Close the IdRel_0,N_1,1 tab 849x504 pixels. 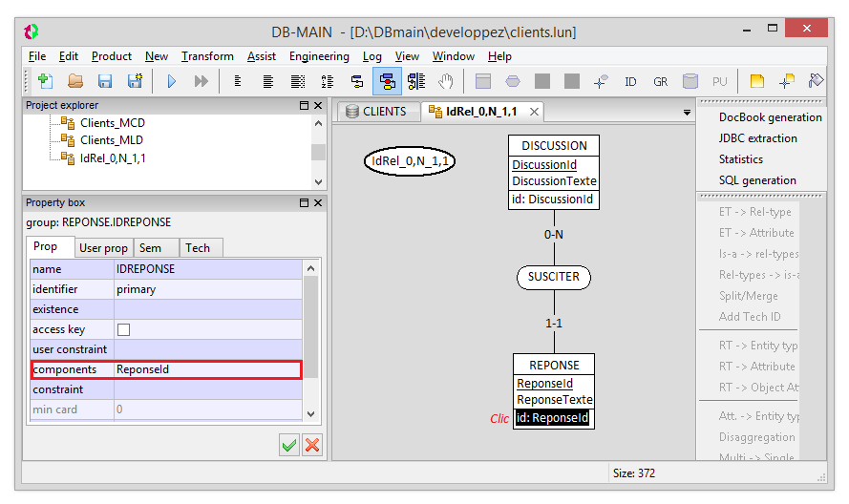click(x=534, y=112)
